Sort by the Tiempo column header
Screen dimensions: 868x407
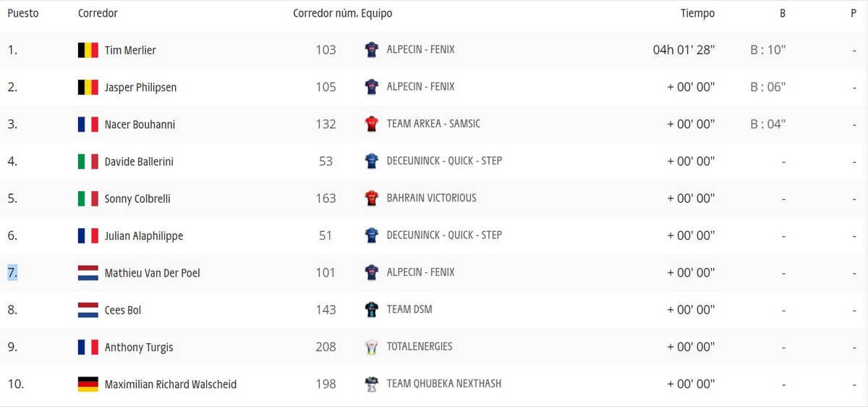coord(697,13)
